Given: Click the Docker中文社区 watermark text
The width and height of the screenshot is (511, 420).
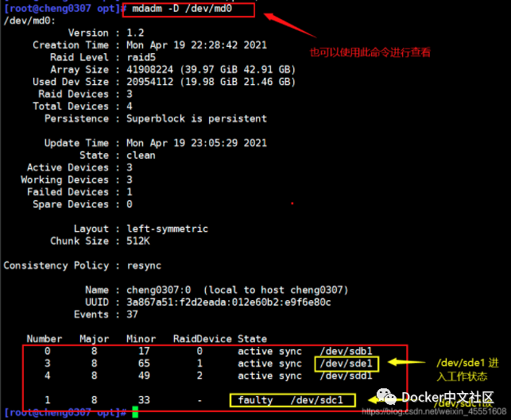Looking at the screenshot, I should [x=447, y=397].
